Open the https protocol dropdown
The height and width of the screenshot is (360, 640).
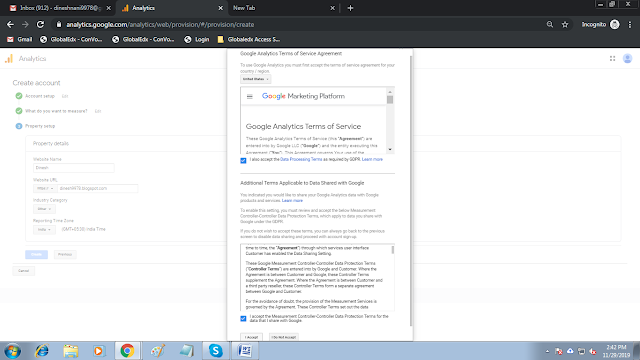coord(45,188)
